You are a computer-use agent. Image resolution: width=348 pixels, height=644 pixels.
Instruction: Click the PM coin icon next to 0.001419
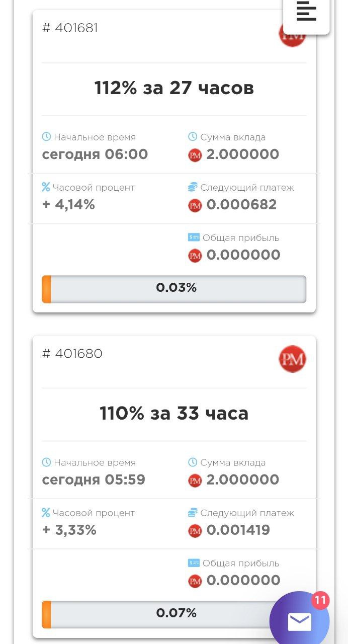195,531
